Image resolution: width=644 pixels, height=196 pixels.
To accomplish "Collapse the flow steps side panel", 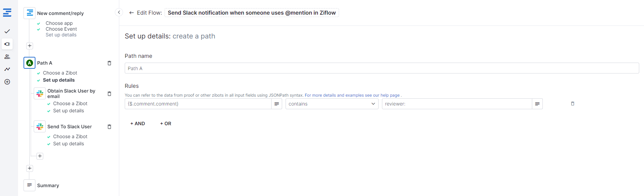I will (119, 13).
